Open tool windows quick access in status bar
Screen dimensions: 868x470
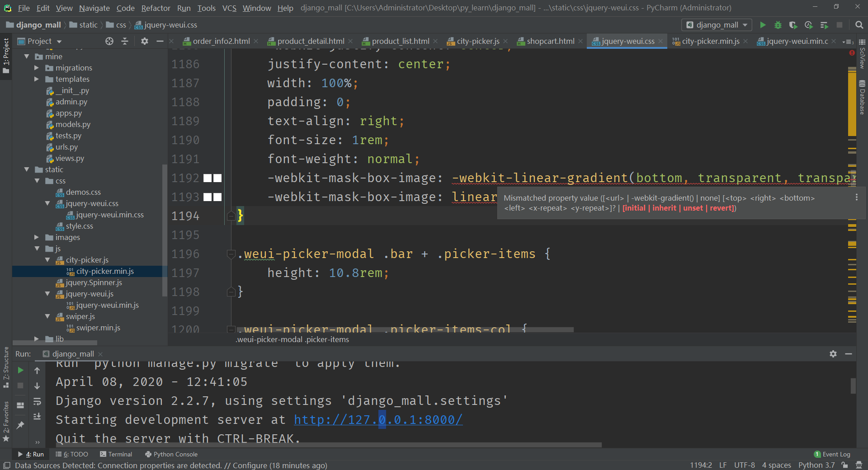(x=7, y=465)
